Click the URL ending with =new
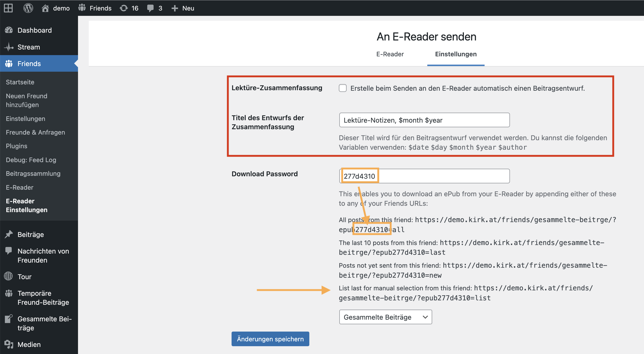The image size is (644, 354). point(473,270)
